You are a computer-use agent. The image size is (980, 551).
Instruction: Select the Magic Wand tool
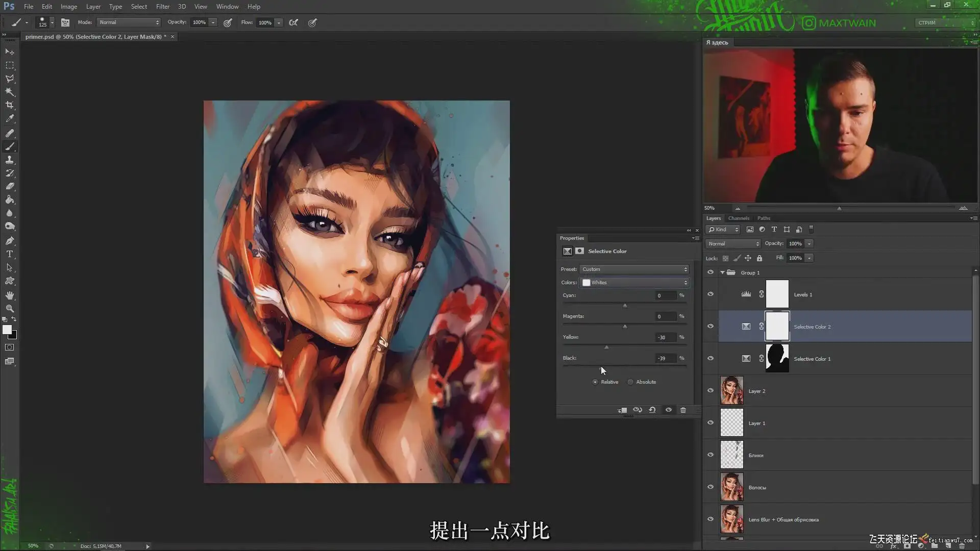click(10, 92)
